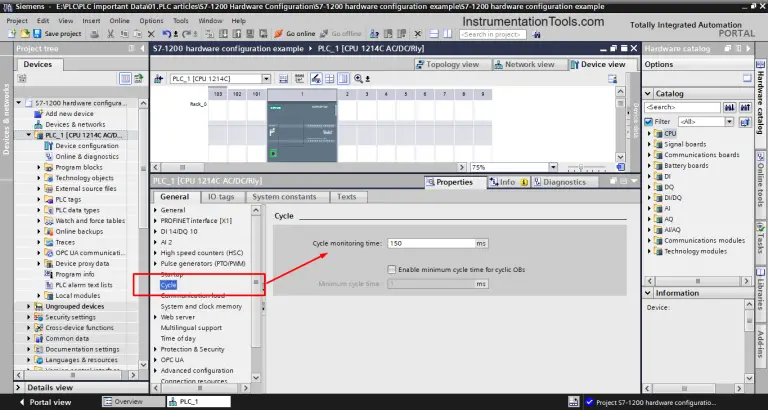Click search-up icon in hardware catalog
This screenshot has height=410, width=768.
pos(745,107)
